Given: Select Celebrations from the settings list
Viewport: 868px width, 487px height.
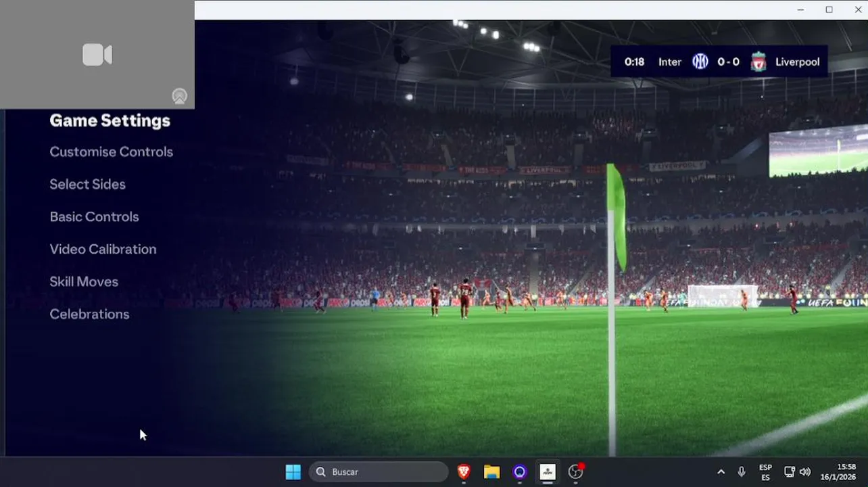Looking at the screenshot, I should [89, 314].
